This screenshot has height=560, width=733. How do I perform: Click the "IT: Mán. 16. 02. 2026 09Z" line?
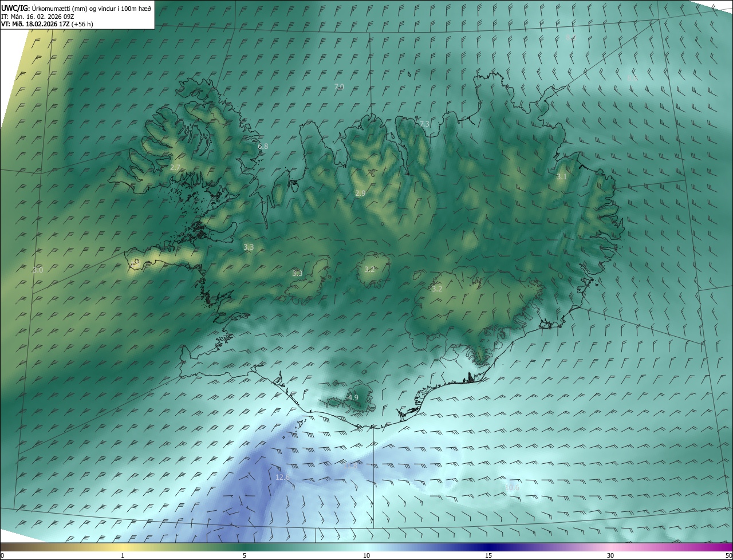pyautogui.click(x=37, y=16)
